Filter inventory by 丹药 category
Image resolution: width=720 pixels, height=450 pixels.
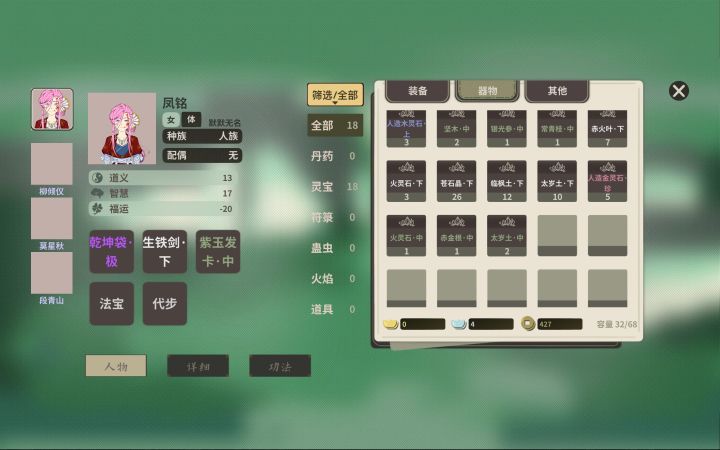[335, 156]
